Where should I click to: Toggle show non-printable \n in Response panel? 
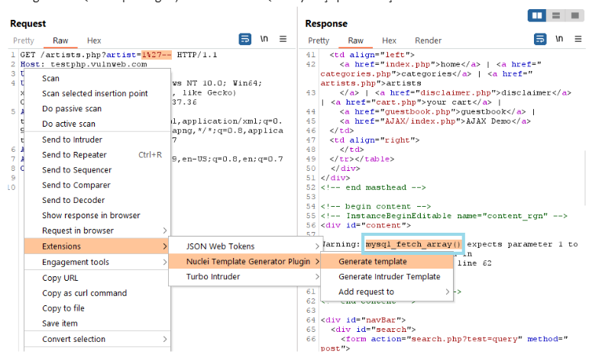pos(559,39)
